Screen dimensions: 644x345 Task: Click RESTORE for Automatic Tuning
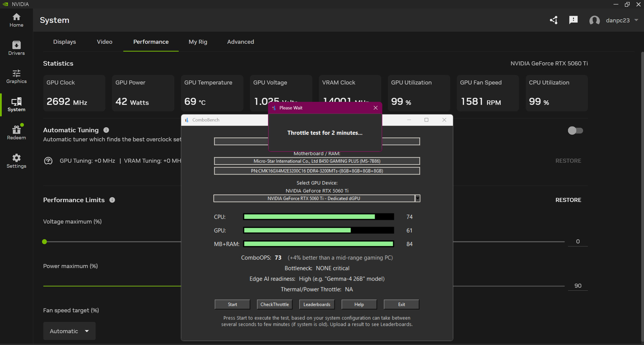coord(568,161)
